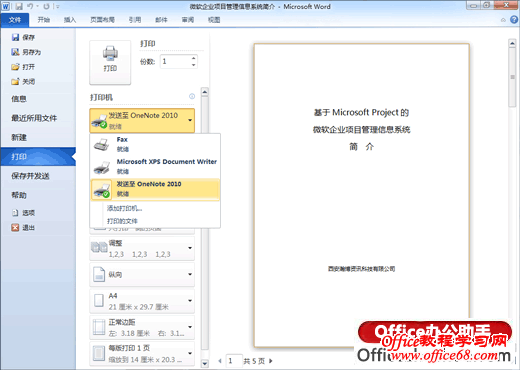Switch to the 审阅 review tab
The image size is (520, 370).
click(x=188, y=20)
